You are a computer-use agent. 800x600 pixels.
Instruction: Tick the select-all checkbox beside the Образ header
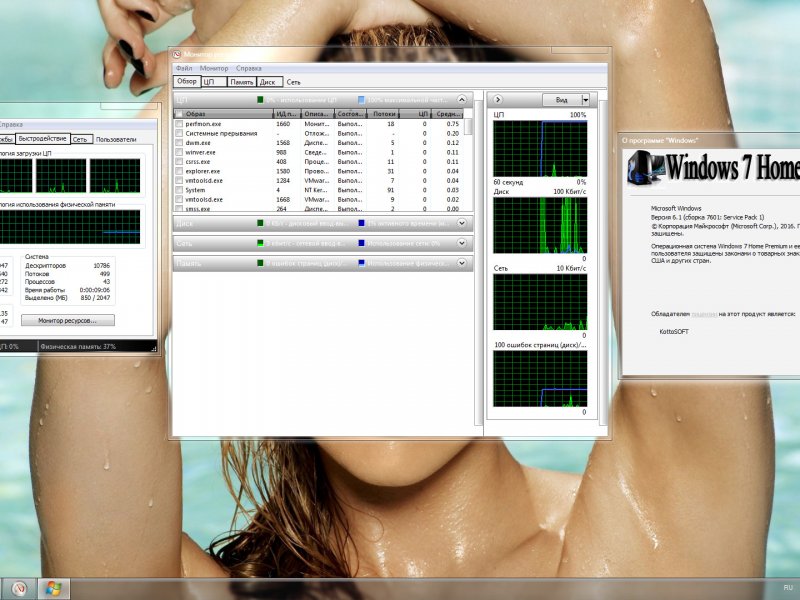pos(179,114)
